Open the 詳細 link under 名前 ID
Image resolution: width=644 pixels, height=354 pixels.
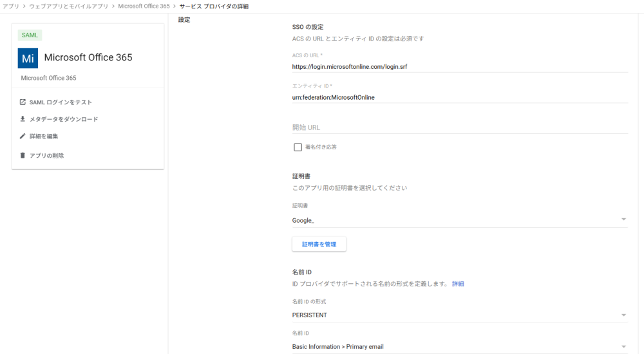tap(457, 284)
